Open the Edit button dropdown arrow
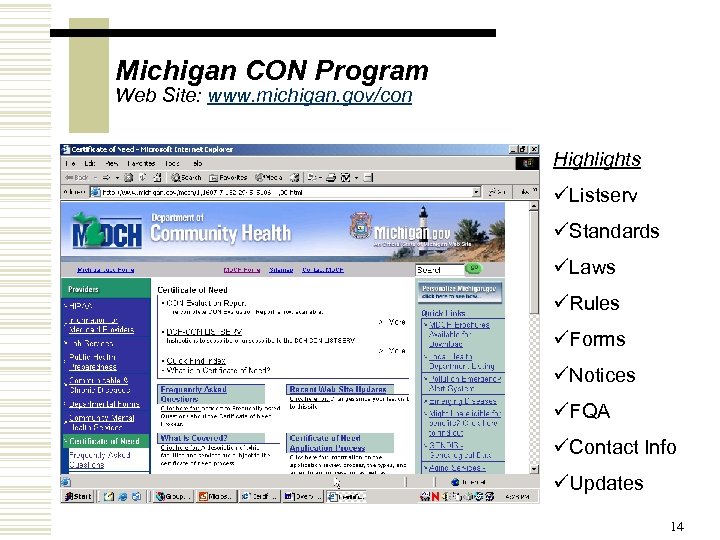This screenshot has height=540, width=720. 356,178
